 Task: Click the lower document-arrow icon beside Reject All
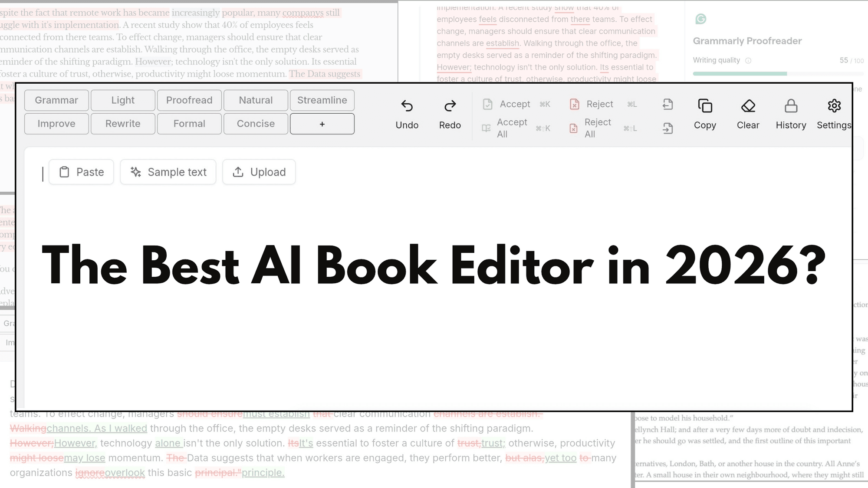pos(668,128)
